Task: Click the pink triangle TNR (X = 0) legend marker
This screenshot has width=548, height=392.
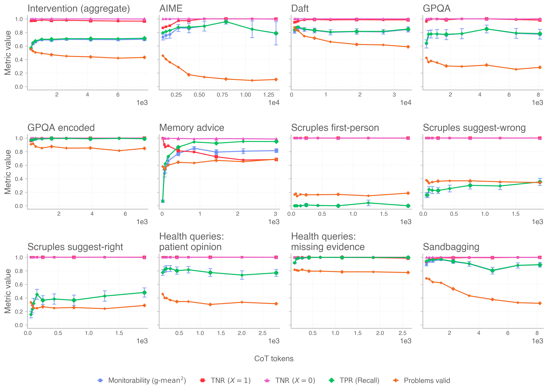Action: 267,380
